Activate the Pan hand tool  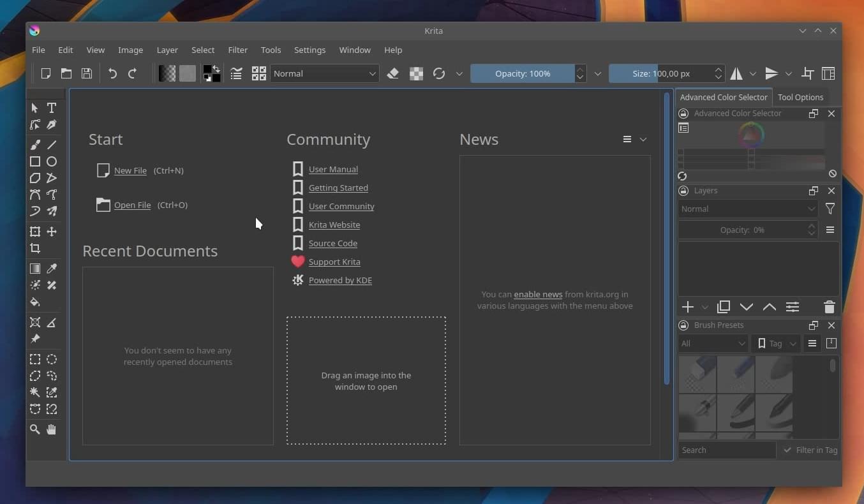point(52,429)
